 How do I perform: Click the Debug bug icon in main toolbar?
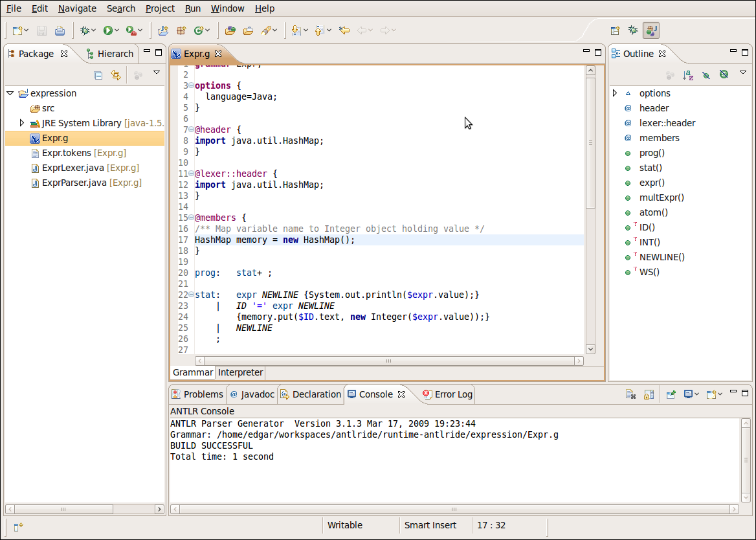point(83,30)
